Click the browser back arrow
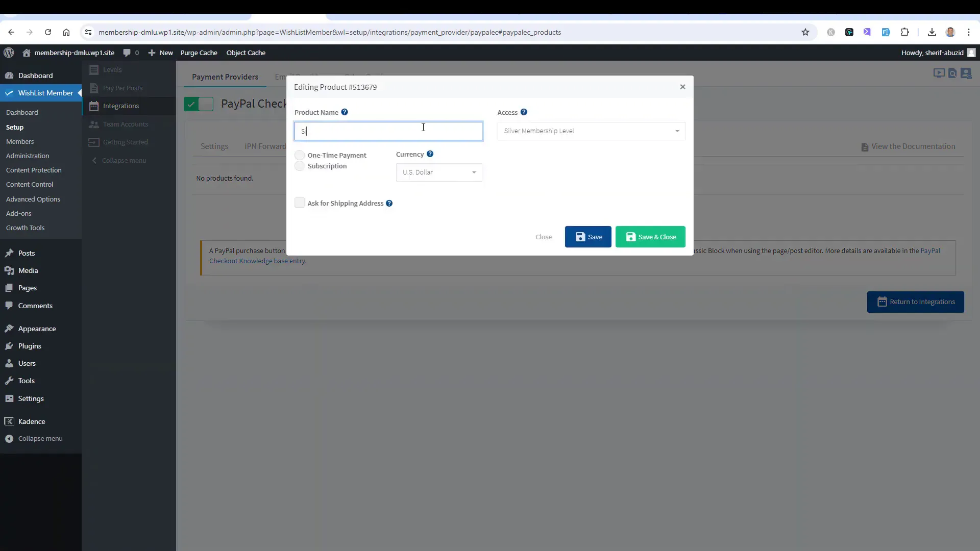The width and height of the screenshot is (980, 551). click(11, 32)
